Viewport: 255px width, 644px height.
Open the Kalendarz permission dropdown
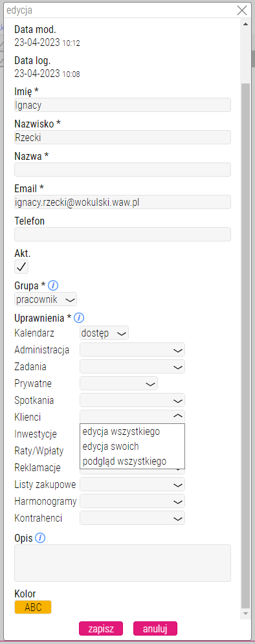[104, 333]
